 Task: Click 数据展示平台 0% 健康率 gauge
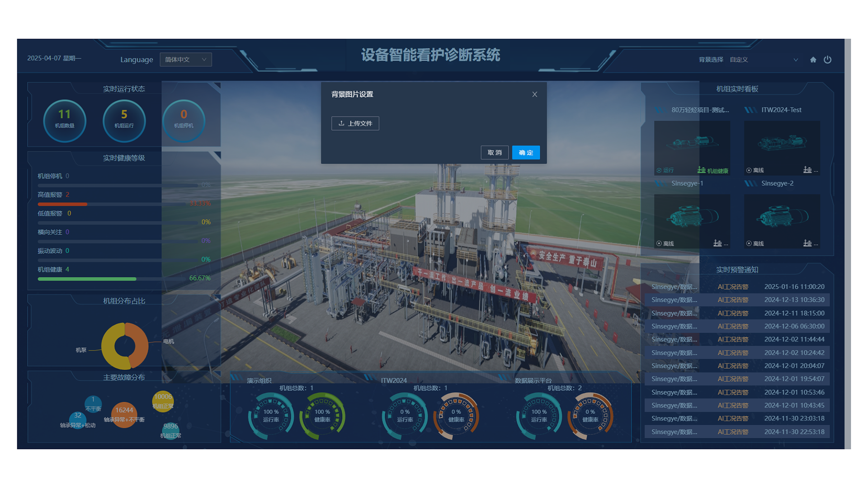point(590,416)
